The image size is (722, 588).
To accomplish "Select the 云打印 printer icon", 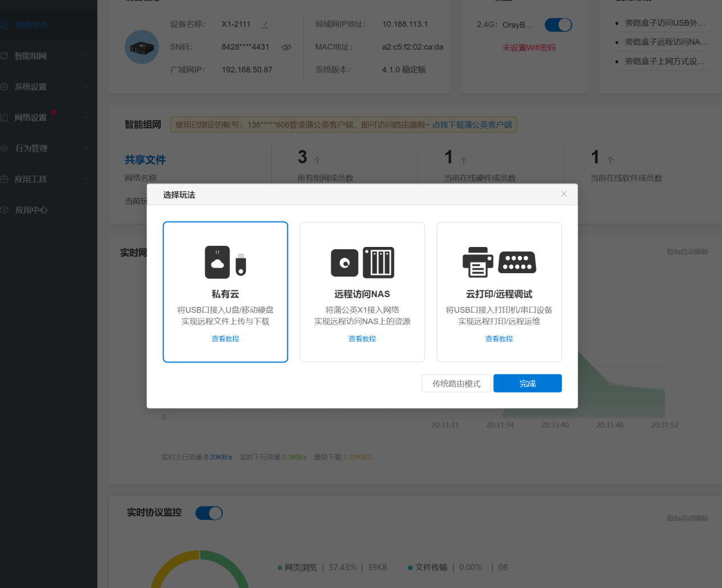I will [499, 262].
